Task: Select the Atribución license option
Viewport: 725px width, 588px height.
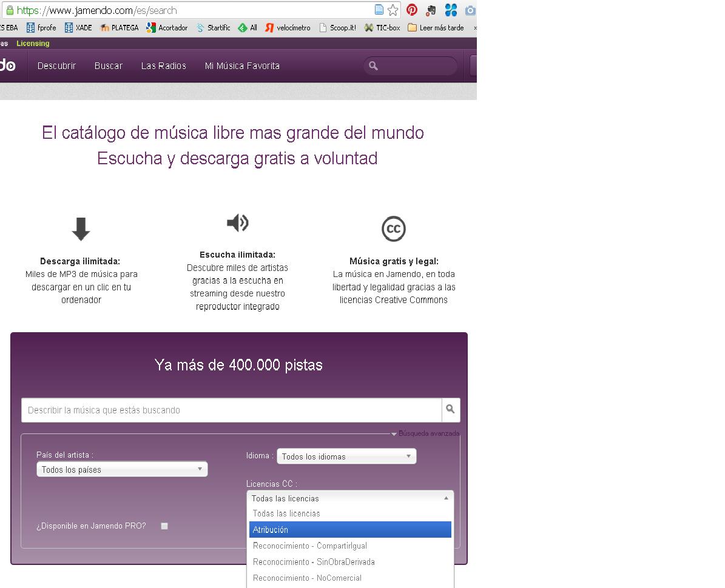Action: coord(351,529)
